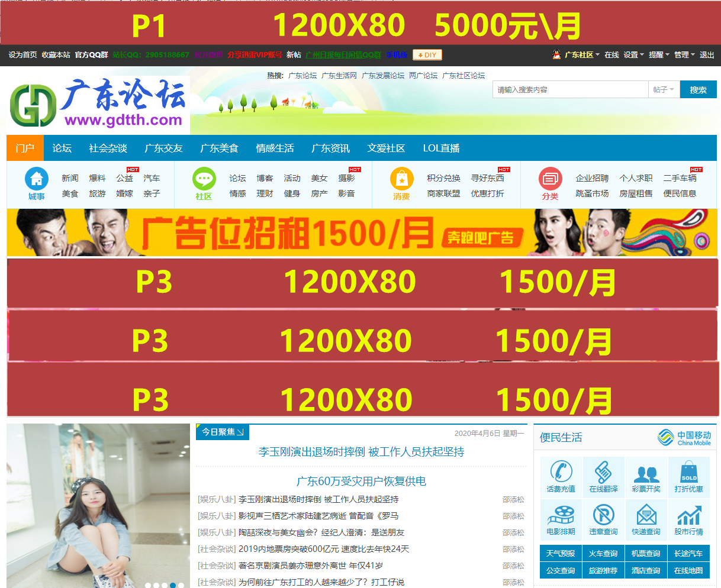Focus the search input field
Viewport: 721px width, 588px height.
pyautogui.click(x=571, y=89)
